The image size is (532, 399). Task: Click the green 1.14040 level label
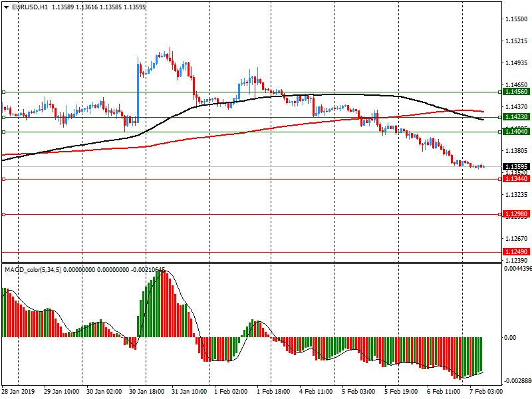tap(515, 132)
